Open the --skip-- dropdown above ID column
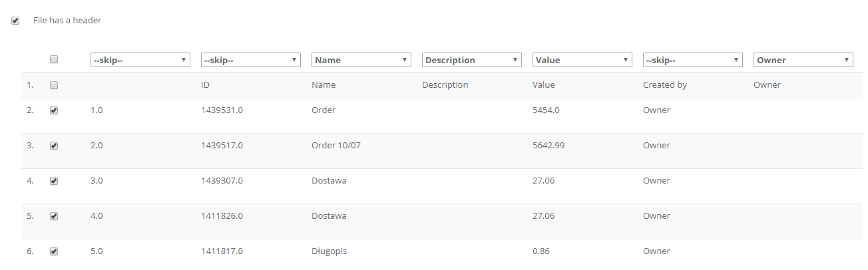The image size is (868, 270). (x=251, y=60)
